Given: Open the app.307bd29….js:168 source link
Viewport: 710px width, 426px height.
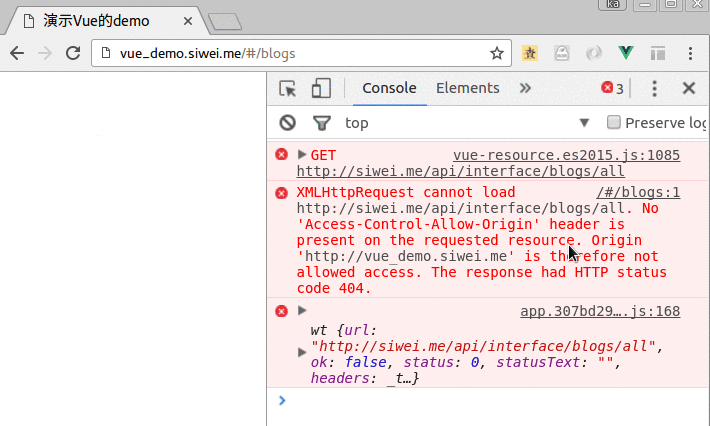Looking at the screenshot, I should tap(599, 312).
